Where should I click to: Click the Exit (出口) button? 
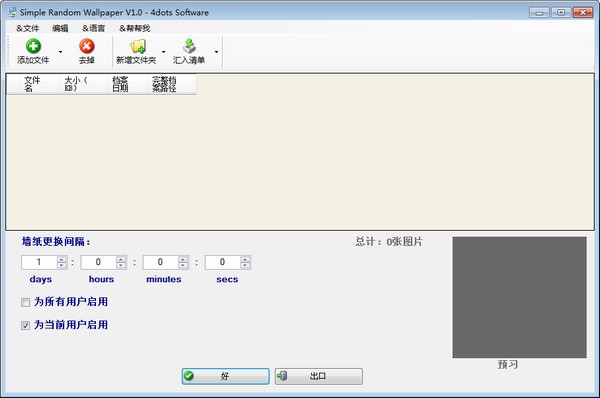pyautogui.click(x=318, y=376)
